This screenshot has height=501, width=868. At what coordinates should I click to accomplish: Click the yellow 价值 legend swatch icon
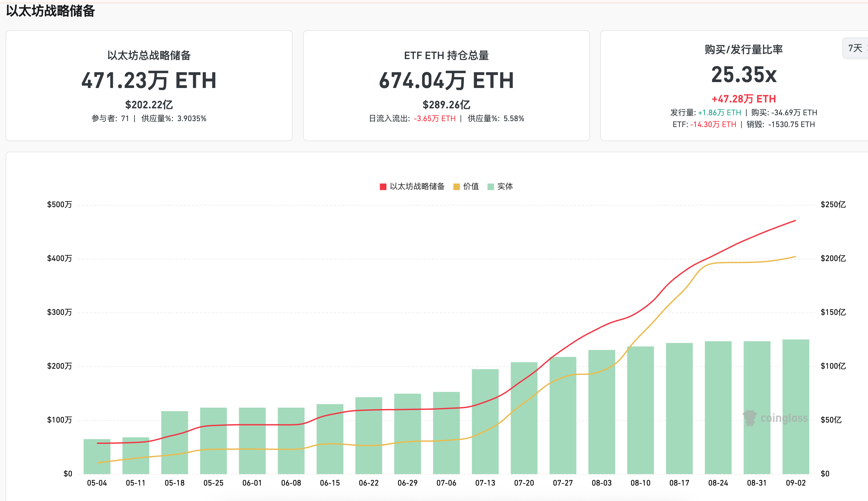tap(457, 187)
